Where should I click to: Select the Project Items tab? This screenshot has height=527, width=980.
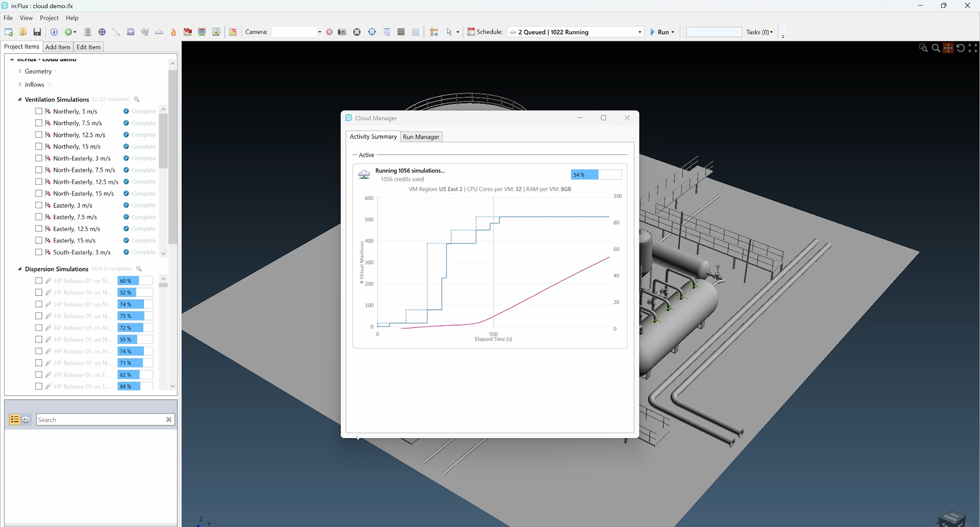pos(21,46)
